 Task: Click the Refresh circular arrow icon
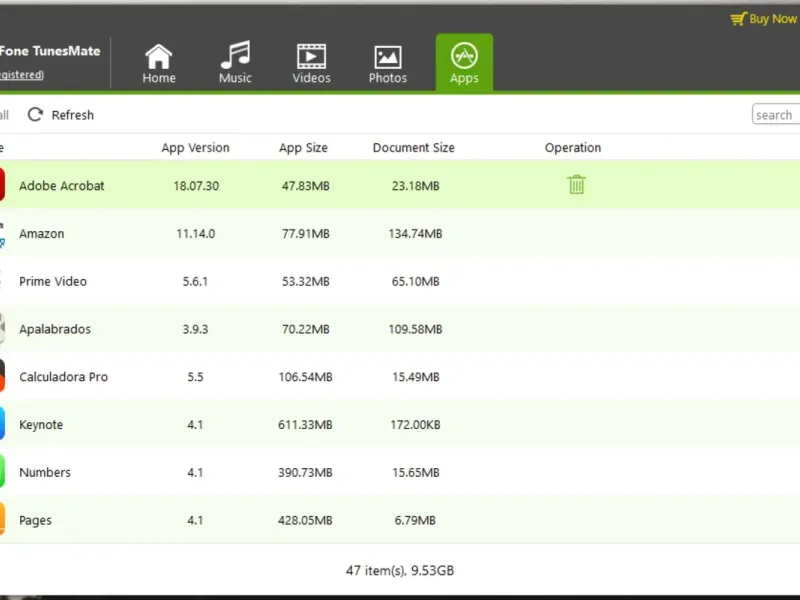(x=35, y=114)
